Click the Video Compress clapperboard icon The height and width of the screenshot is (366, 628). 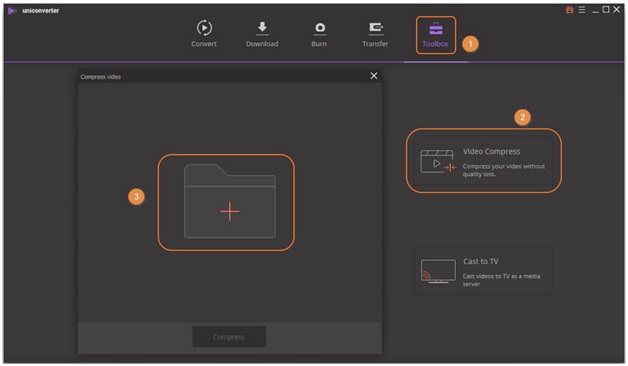(x=438, y=162)
